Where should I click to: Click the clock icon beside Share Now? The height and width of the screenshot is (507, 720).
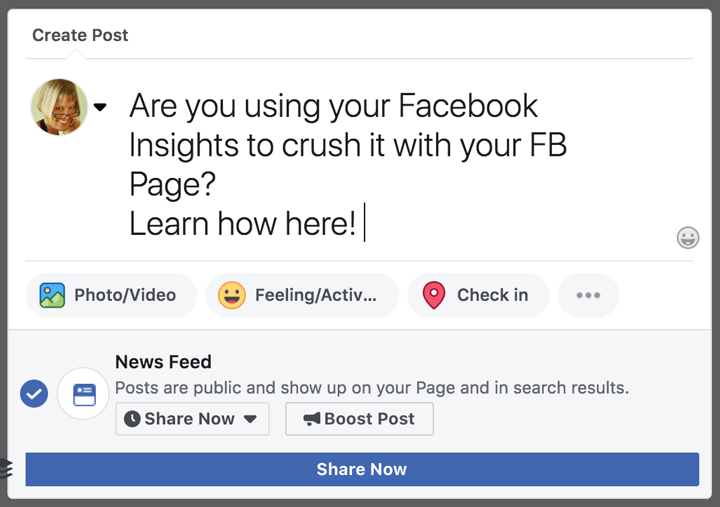(132, 419)
